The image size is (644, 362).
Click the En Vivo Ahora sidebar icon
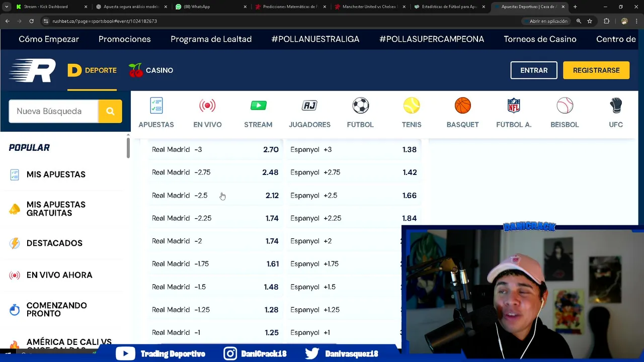coord(15,275)
